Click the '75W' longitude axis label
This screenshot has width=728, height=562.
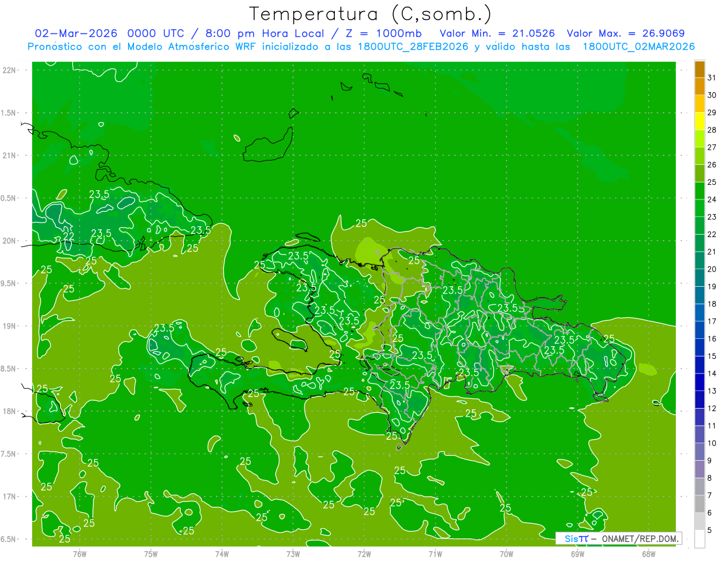(150, 554)
